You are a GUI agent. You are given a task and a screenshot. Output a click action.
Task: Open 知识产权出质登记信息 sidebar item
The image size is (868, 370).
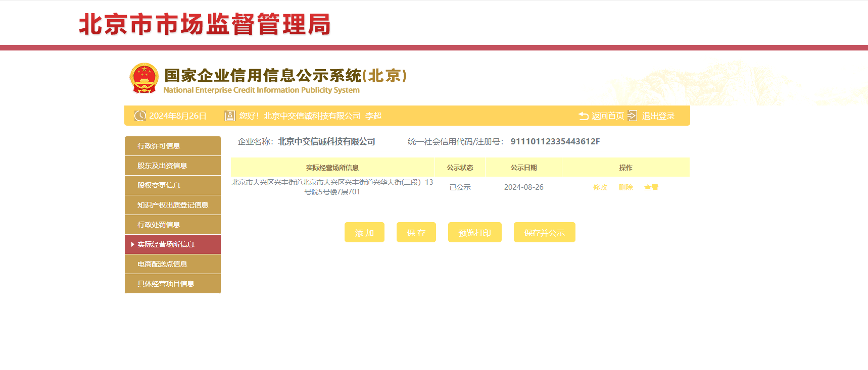(x=173, y=205)
